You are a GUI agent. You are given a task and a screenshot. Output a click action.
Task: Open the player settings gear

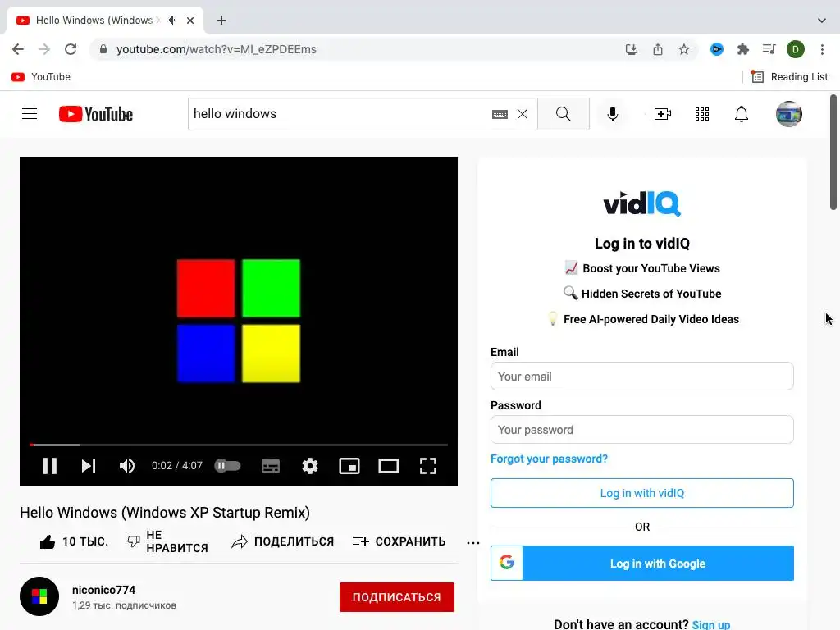tap(309, 466)
